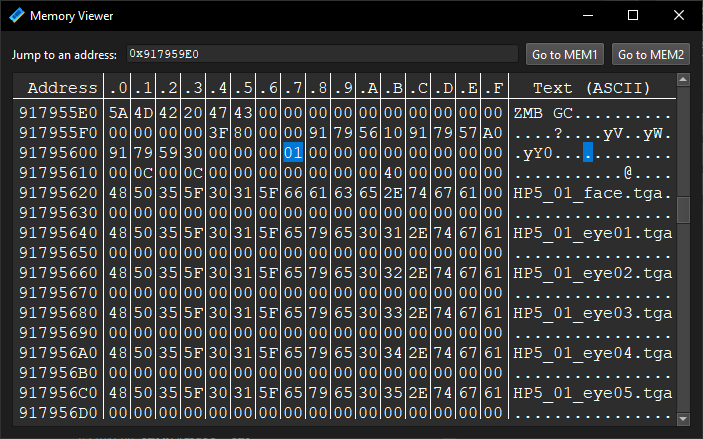
Task: Click the highlighted character in the ASCII column
Action: (588, 153)
